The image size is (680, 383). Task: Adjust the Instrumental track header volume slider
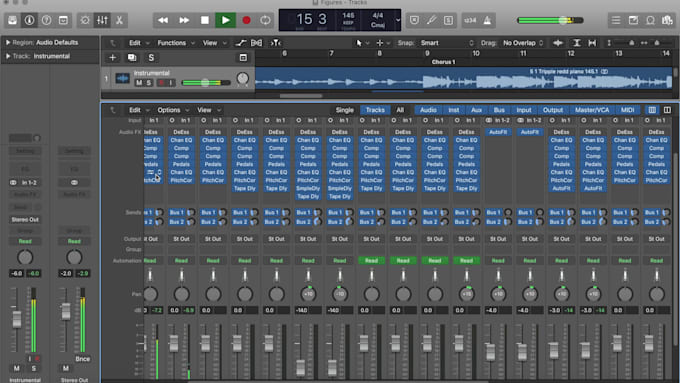(206, 82)
